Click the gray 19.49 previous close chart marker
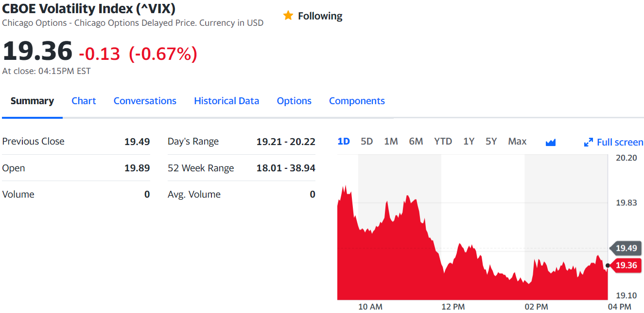Viewport: 644px width, 313px height. point(626,248)
